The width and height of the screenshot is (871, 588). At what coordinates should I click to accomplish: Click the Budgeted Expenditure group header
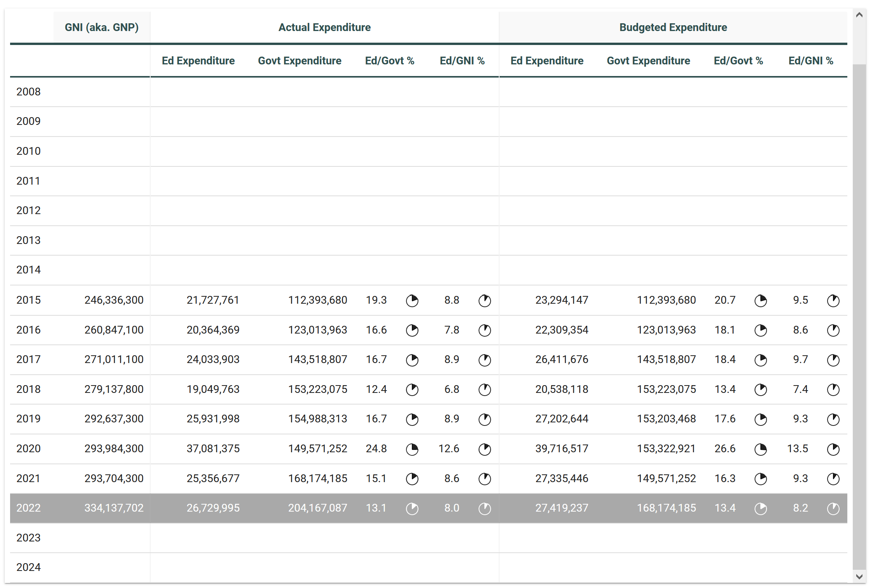pos(673,28)
